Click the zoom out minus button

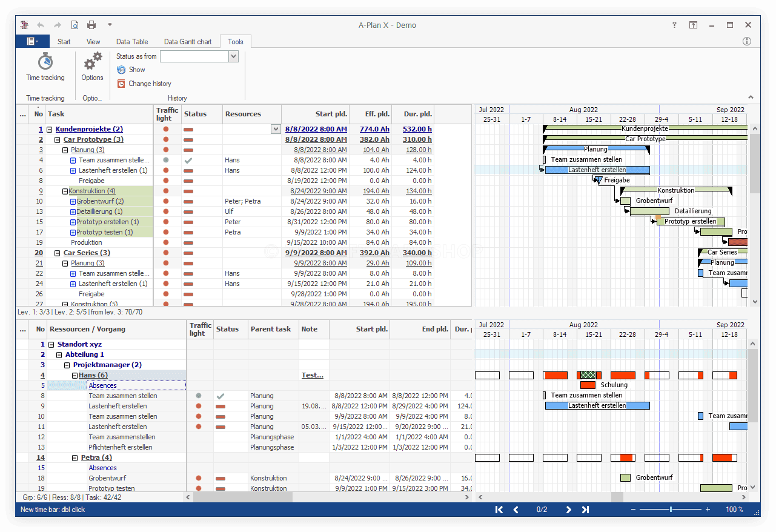(634, 510)
